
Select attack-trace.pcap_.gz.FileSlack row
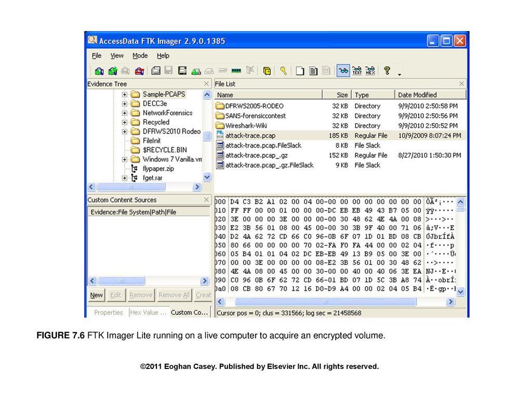pos(340,165)
